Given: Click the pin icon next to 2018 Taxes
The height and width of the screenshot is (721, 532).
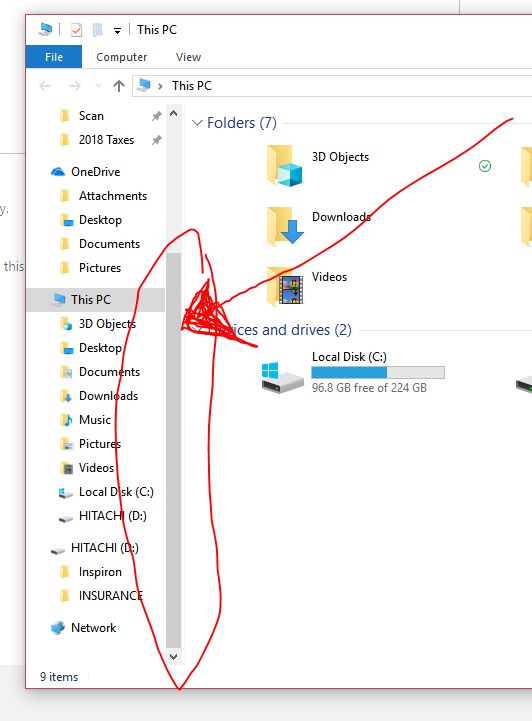Looking at the screenshot, I should tap(157, 140).
